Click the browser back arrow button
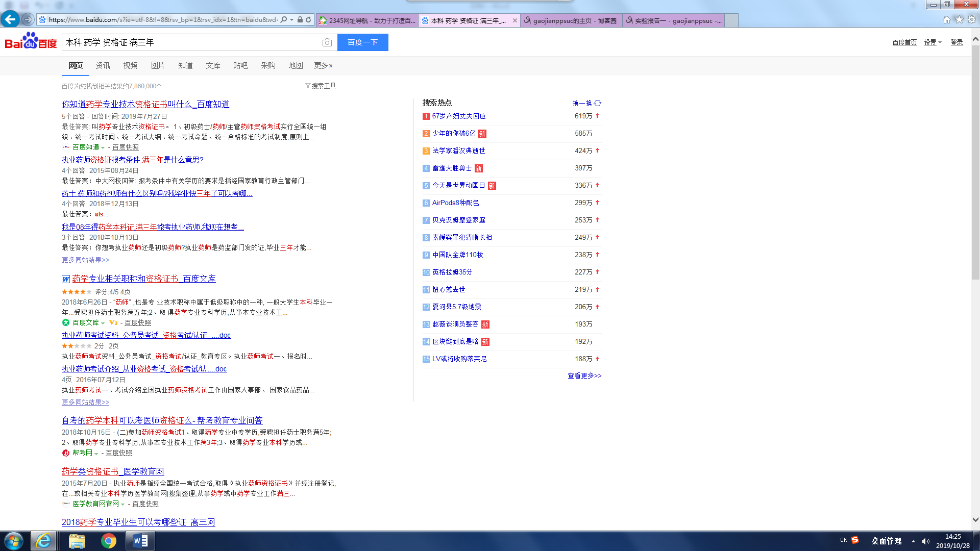 [x=10, y=20]
